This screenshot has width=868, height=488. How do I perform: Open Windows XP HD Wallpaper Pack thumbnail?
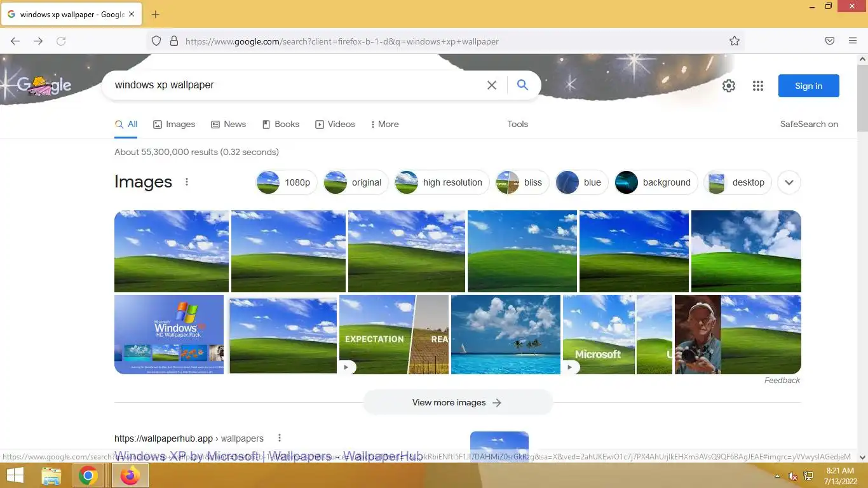click(x=169, y=334)
